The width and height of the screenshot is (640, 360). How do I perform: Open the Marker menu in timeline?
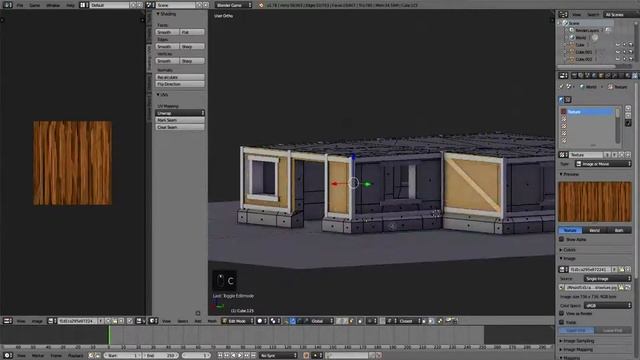[38, 356]
